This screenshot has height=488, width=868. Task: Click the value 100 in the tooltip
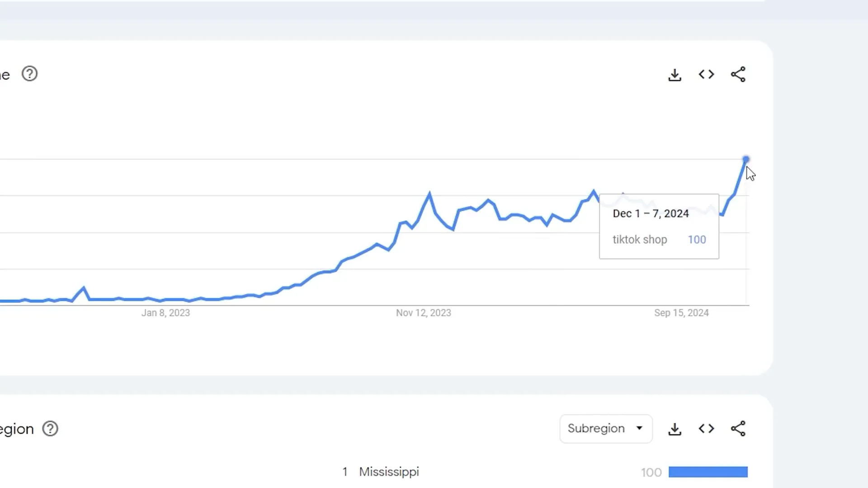[697, 239]
